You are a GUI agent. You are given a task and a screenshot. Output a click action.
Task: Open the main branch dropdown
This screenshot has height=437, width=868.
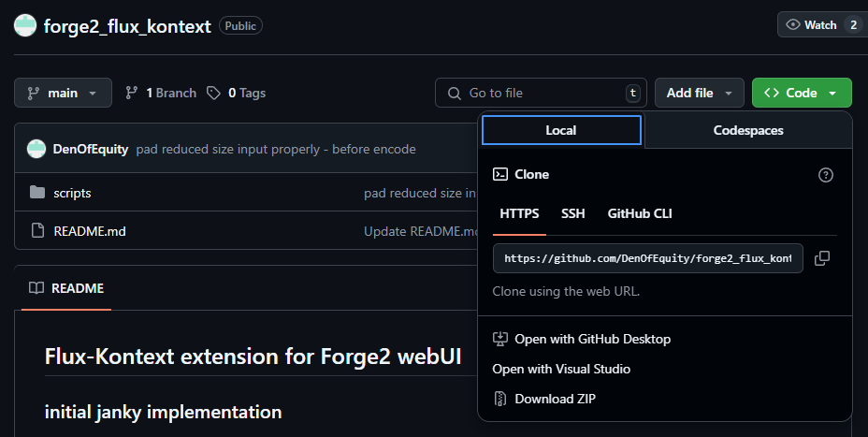pos(63,93)
